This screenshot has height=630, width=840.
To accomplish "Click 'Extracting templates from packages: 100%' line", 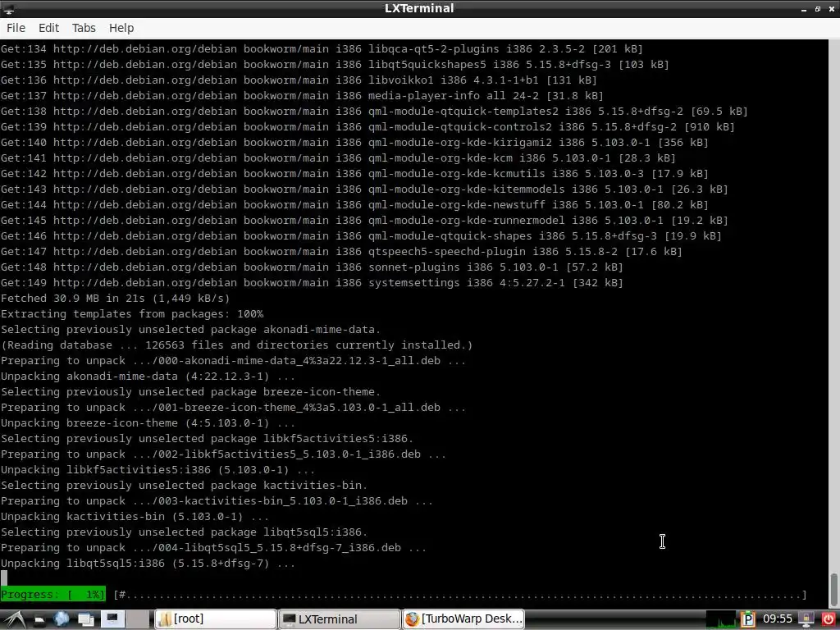I will click(132, 314).
